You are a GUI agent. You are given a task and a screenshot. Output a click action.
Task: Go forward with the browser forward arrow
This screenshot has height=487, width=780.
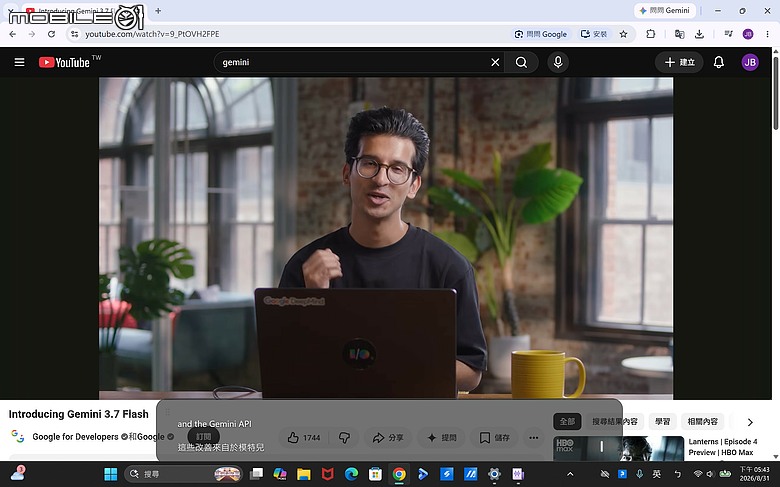(x=32, y=34)
